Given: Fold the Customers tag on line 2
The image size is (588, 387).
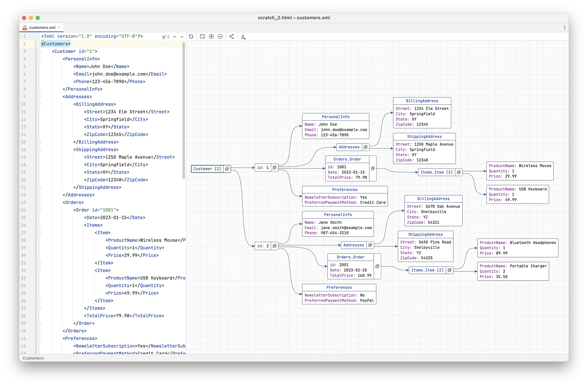Looking at the screenshot, I should (39, 44).
